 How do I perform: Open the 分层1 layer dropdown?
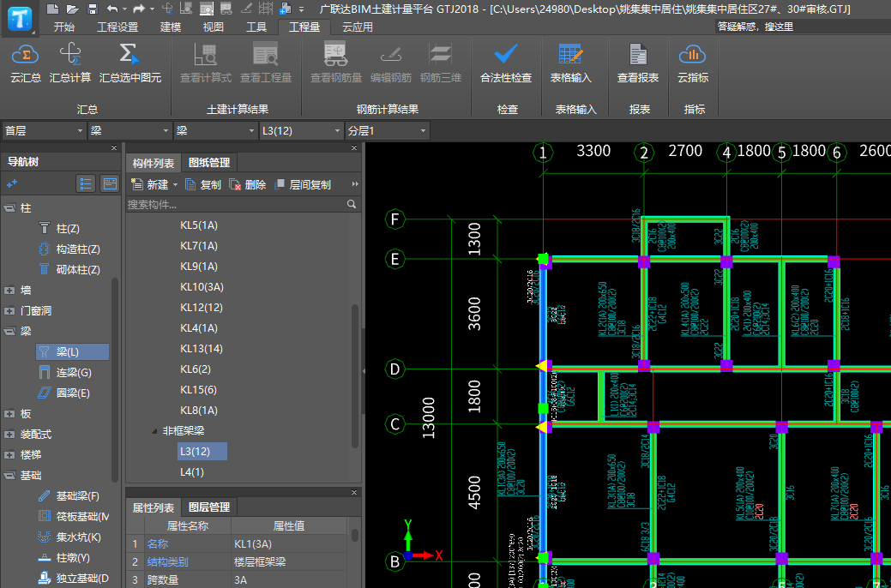point(387,130)
